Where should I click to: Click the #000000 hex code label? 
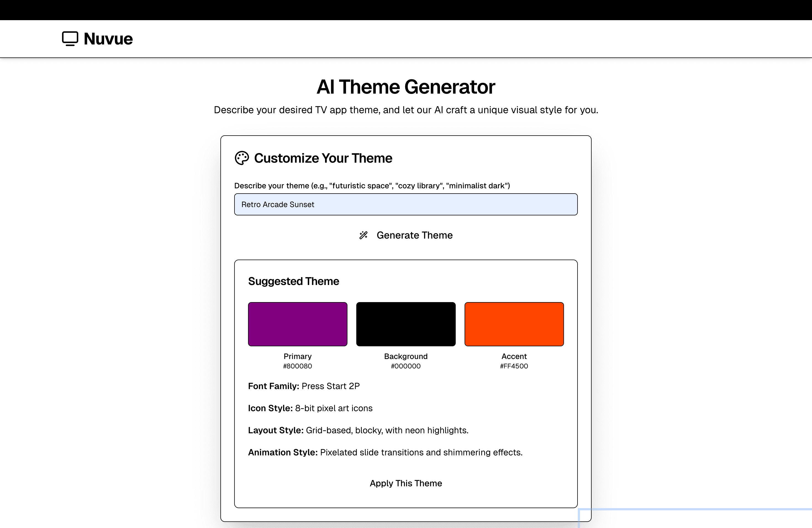click(406, 366)
